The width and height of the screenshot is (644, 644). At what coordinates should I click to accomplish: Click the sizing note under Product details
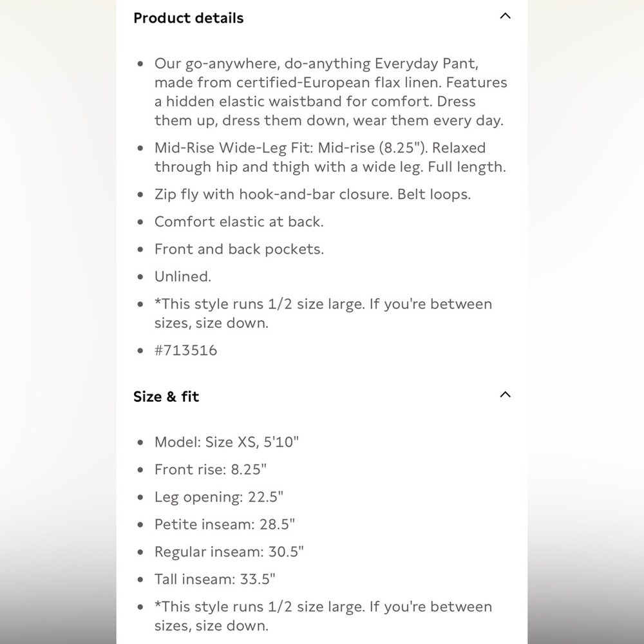pyautogui.click(x=323, y=314)
